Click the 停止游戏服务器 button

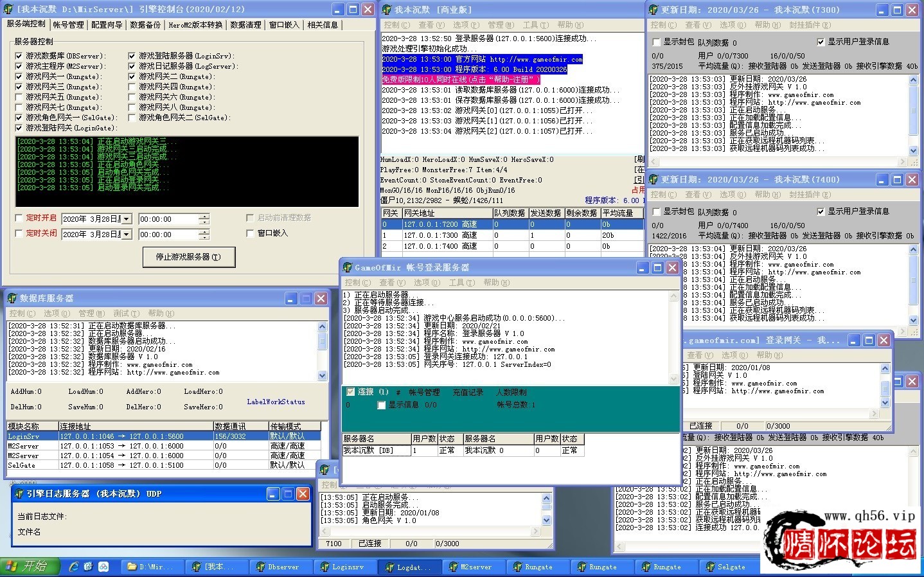(x=188, y=257)
